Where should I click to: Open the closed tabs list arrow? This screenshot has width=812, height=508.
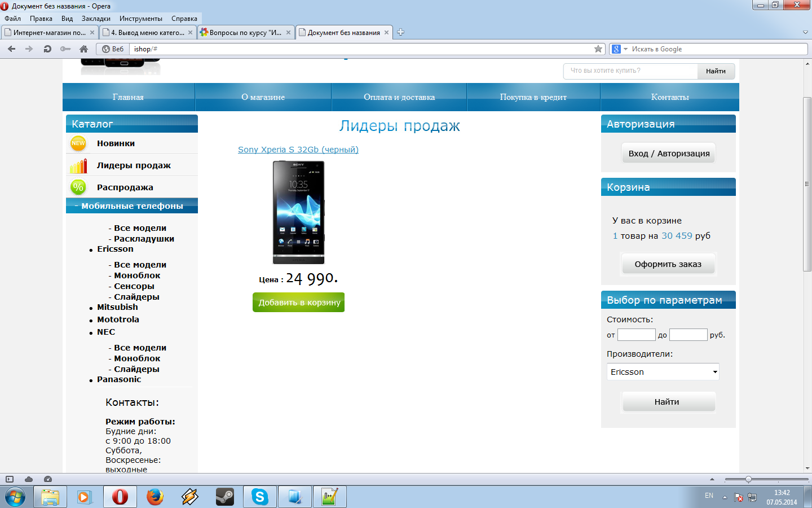805,33
